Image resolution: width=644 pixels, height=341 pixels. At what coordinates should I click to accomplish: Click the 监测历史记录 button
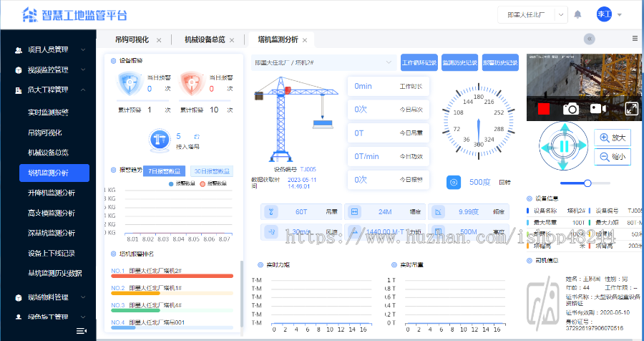[x=459, y=62]
